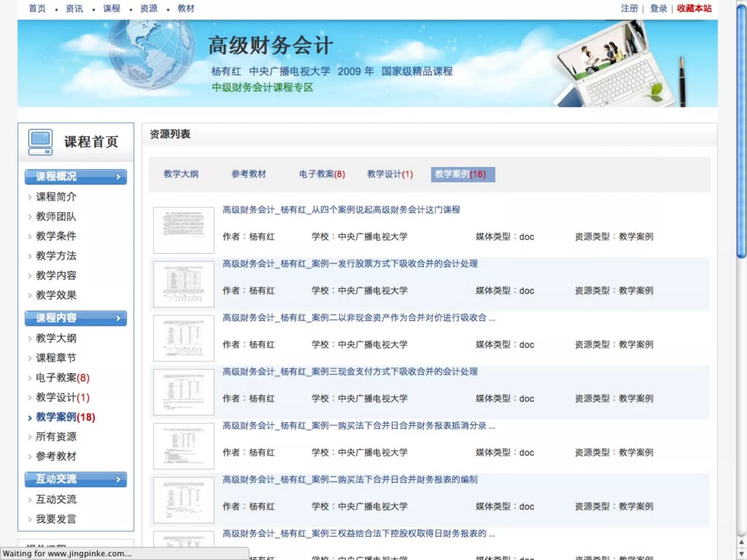Switch to the 电子教案(8) tab
Viewport: 747px width, 560px height.
pyautogui.click(x=322, y=174)
